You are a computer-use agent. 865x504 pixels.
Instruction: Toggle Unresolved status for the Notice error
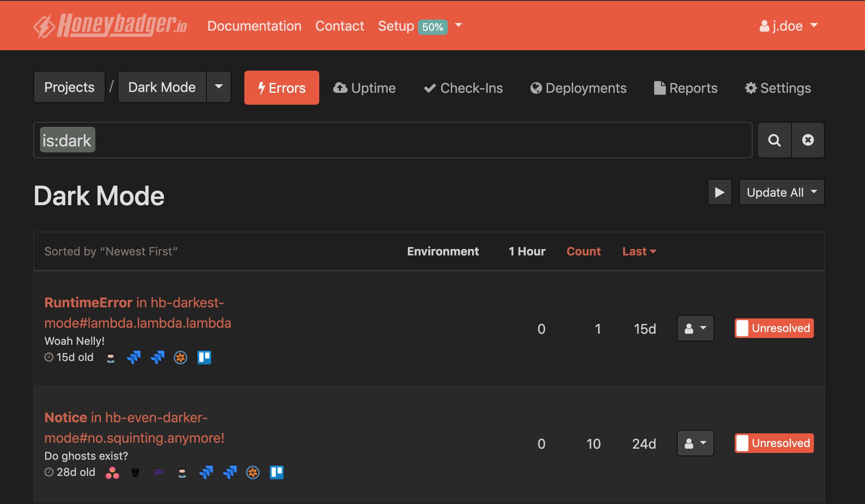[774, 443]
